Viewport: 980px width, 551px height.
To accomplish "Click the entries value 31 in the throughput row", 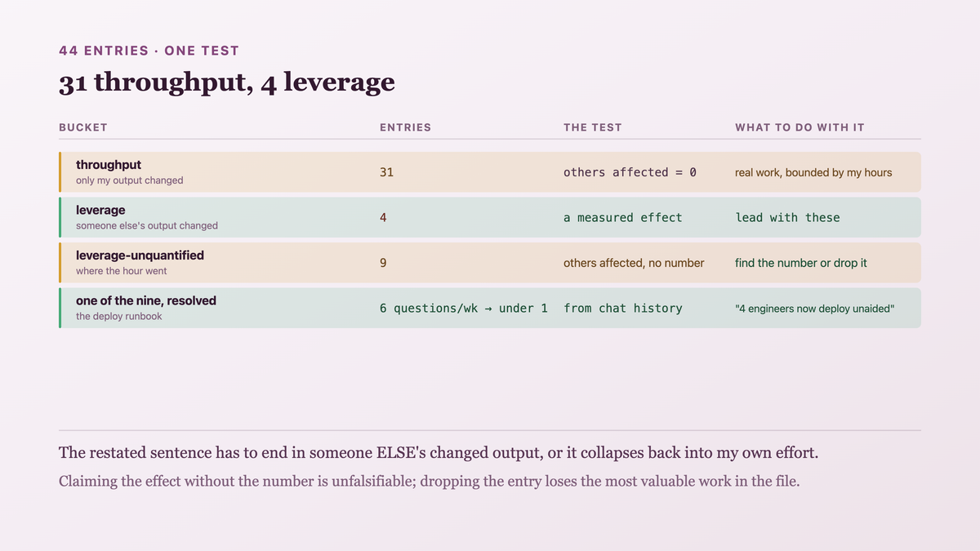I will pyautogui.click(x=386, y=172).
